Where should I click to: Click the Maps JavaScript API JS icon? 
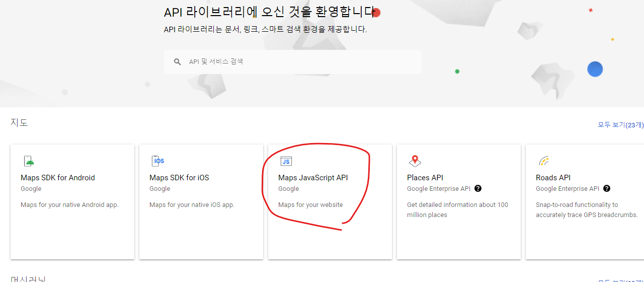[286, 161]
